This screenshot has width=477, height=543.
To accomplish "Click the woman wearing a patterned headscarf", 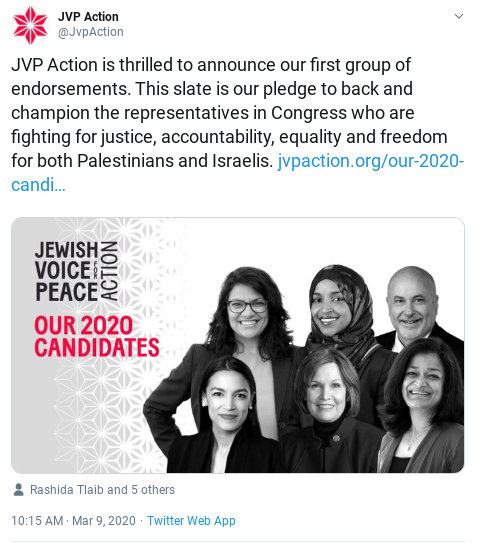I will tap(339, 308).
